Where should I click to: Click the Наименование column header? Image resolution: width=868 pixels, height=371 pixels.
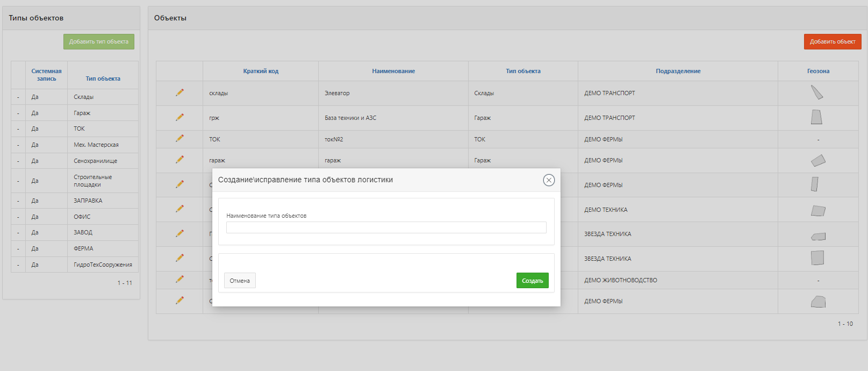(x=393, y=71)
